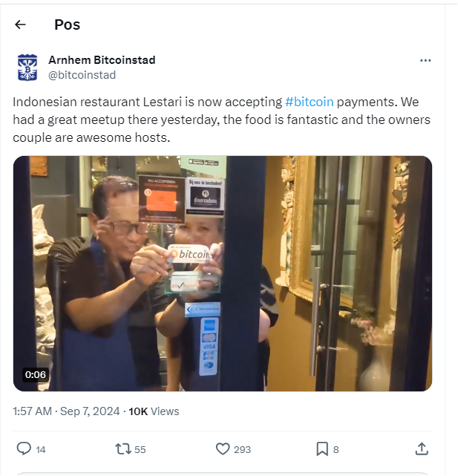Viewport: 458px width, 476px height.
Task: Share the post via upload icon
Action: click(x=422, y=449)
